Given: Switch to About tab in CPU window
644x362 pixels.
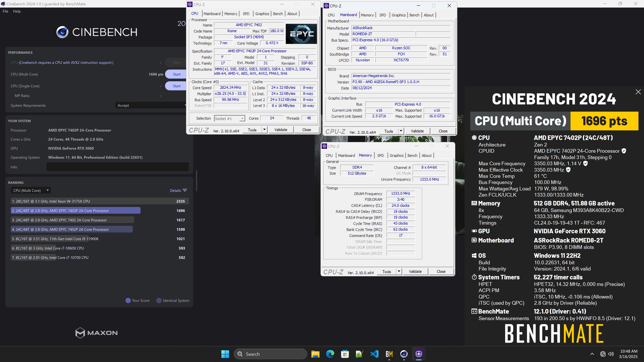Looking at the screenshot, I should click(292, 14).
